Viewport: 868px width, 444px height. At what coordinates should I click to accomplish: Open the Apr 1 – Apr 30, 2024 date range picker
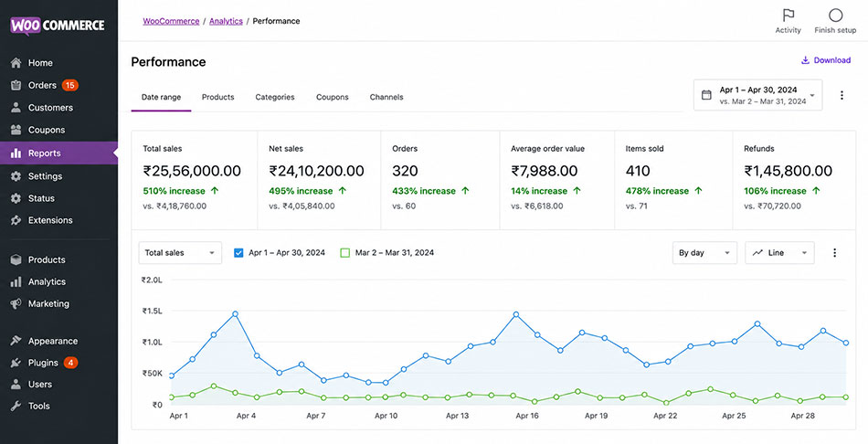click(x=757, y=95)
